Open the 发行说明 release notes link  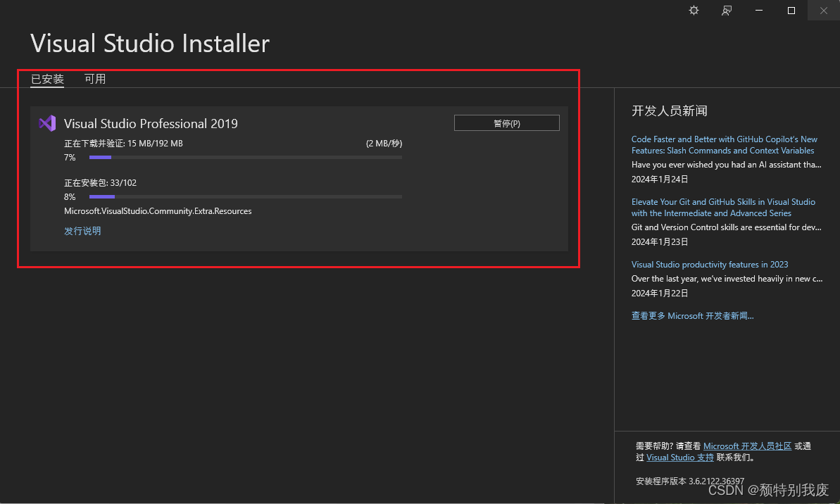(x=82, y=231)
